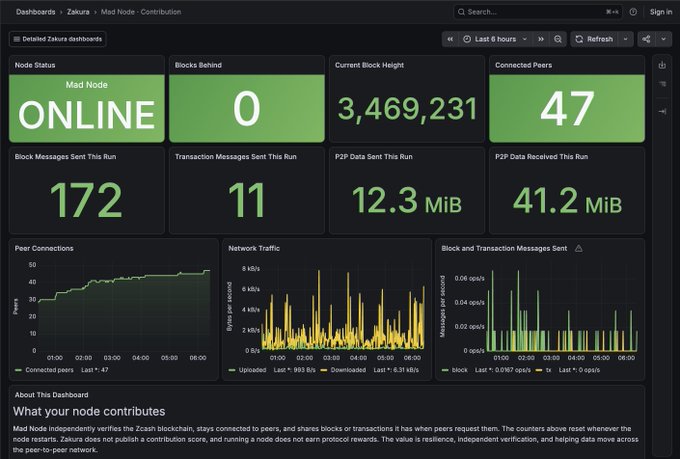Click P2P Data Sent This Run title
Viewport: 680px width, 459px height.
[373, 157]
